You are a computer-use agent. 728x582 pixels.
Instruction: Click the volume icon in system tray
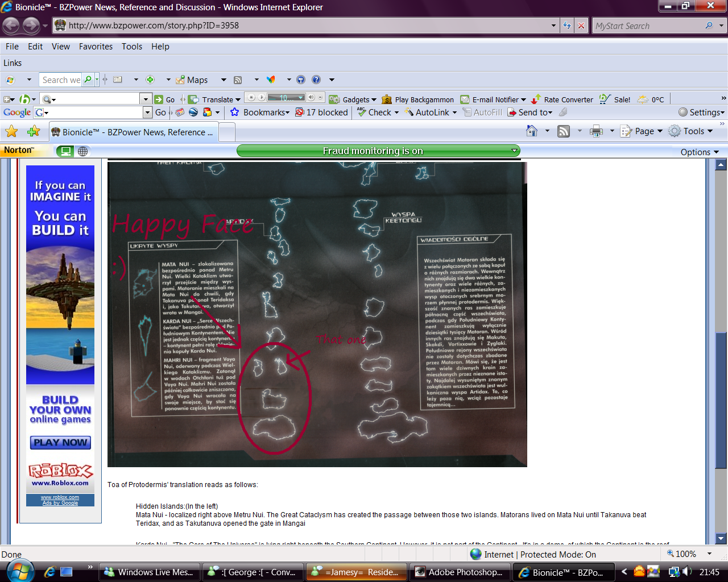coord(686,572)
